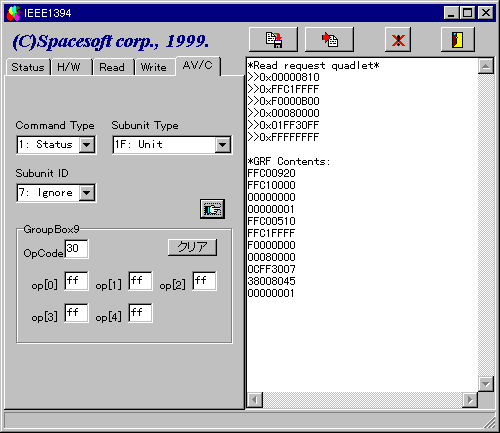Click the op[4] input field
This screenshot has height=433, width=500.
click(x=140, y=313)
